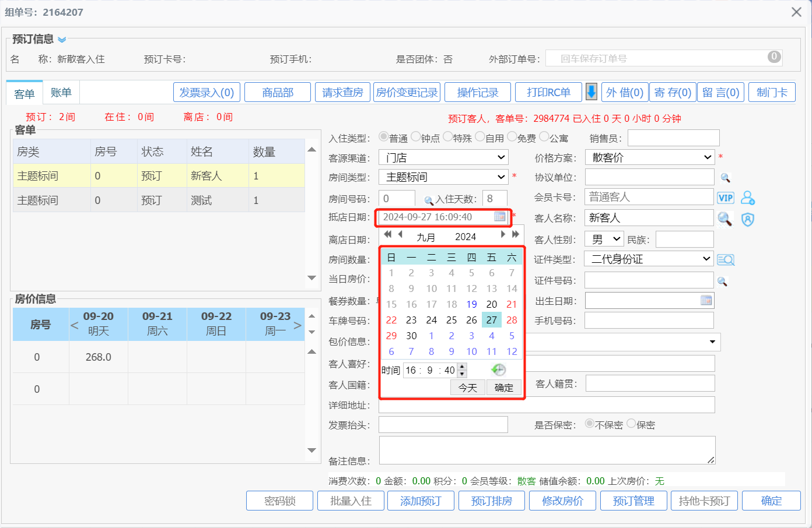The width and height of the screenshot is (812, 528).
Task: Open birth date calendar icon
Action: [x=706, y=300]
